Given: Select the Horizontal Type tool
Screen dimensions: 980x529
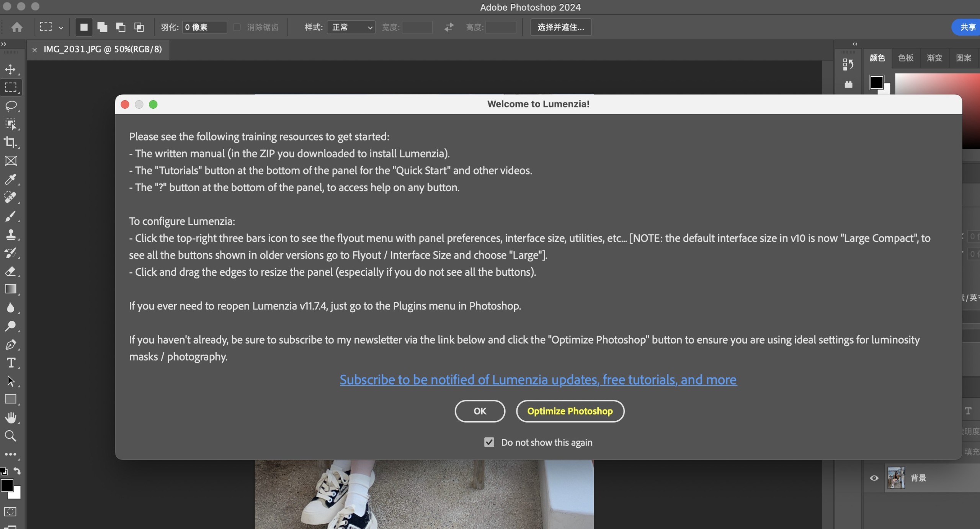Looking at the screenshot, I should [11, 363].
